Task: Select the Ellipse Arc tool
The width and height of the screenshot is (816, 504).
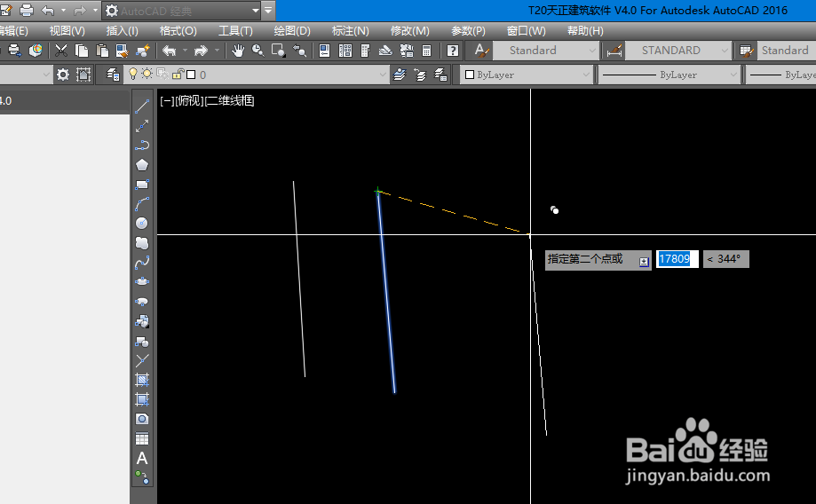Action: pos(142,302)
